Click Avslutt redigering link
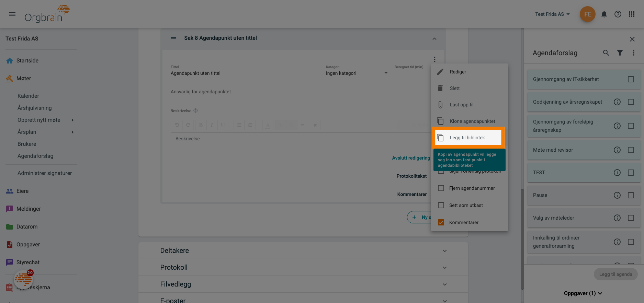The width and height of the screenshot is (644, 303). click(411, 158)
